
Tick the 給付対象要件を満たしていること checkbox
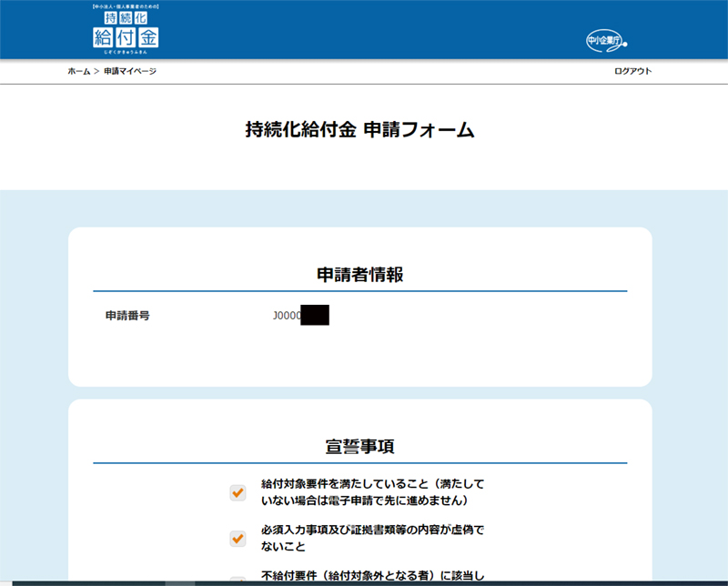coord(238,492)
